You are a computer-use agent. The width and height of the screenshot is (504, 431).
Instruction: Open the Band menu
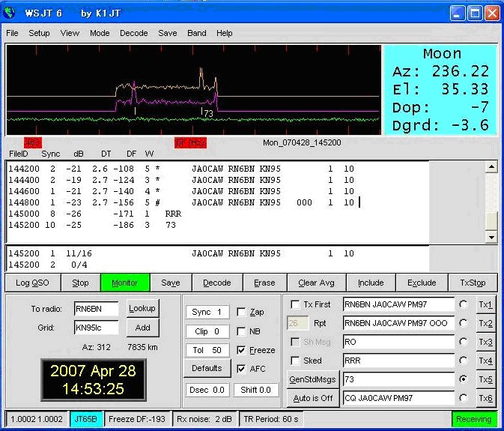[x=197, y=33]
